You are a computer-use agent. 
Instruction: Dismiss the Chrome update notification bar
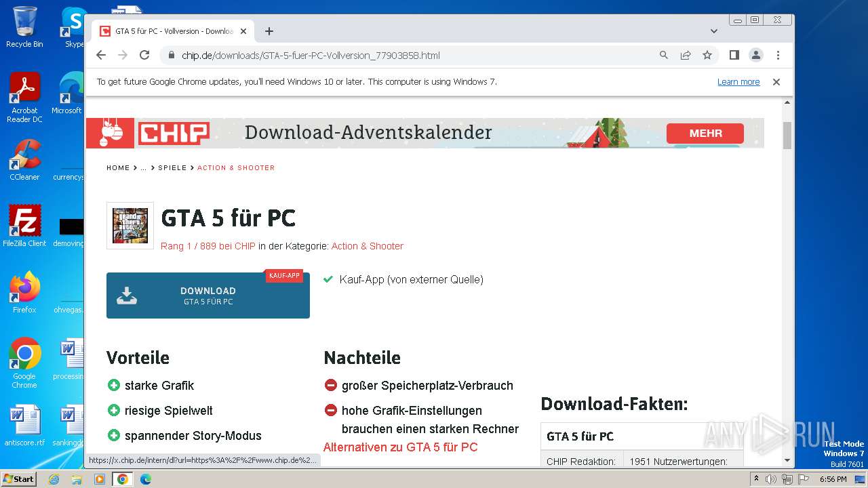pyautogui.click(x=776, y=82)
